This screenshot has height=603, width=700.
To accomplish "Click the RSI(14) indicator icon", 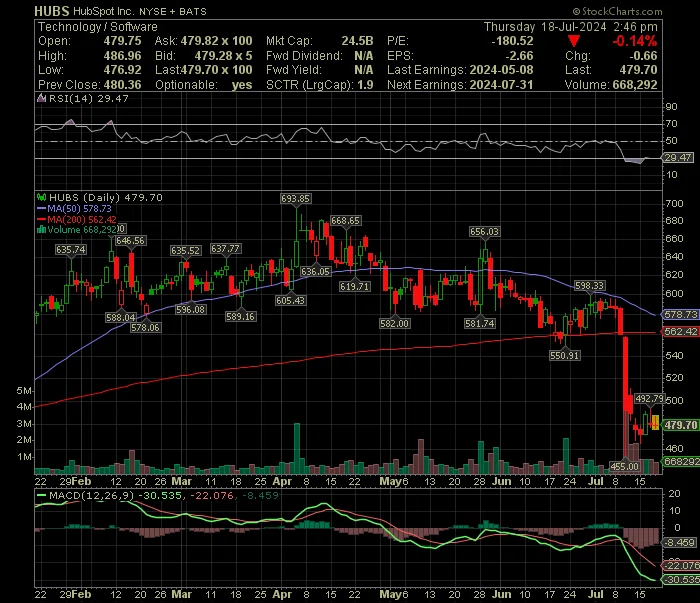I will pos(41,99).
